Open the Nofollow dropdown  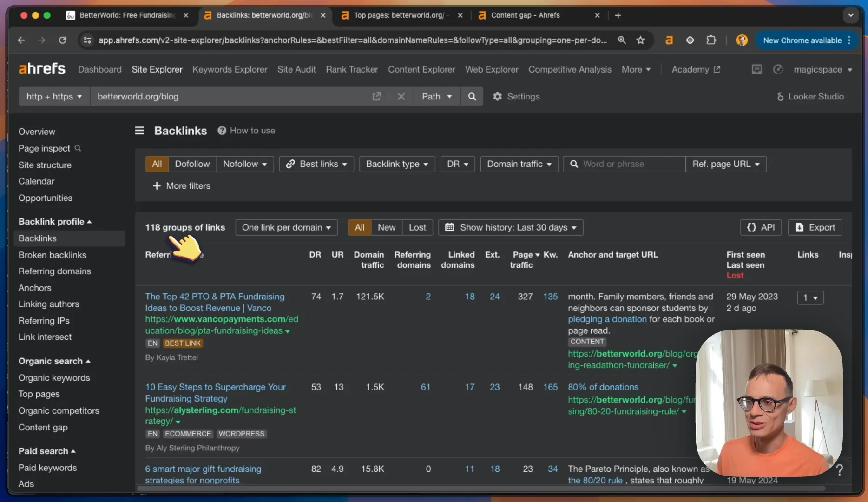[x=245, y=164]
